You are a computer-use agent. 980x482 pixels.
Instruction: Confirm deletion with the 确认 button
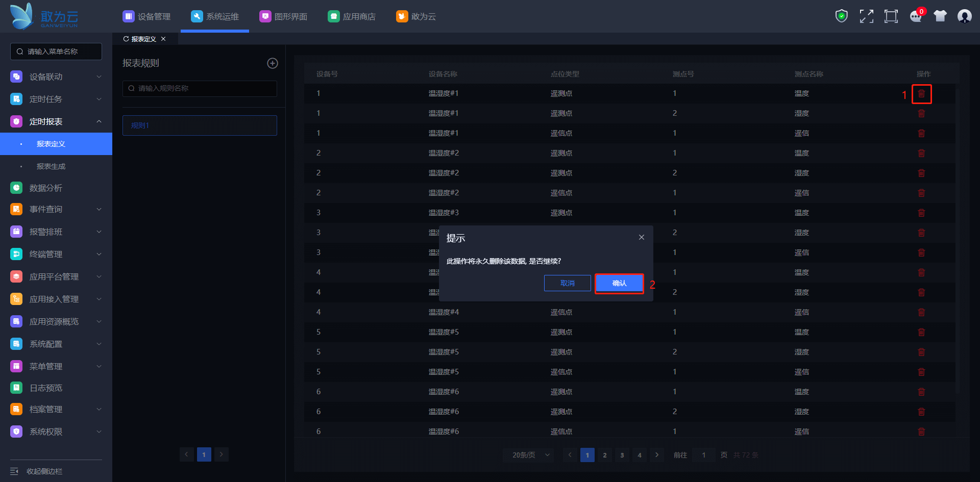[619, 283]
